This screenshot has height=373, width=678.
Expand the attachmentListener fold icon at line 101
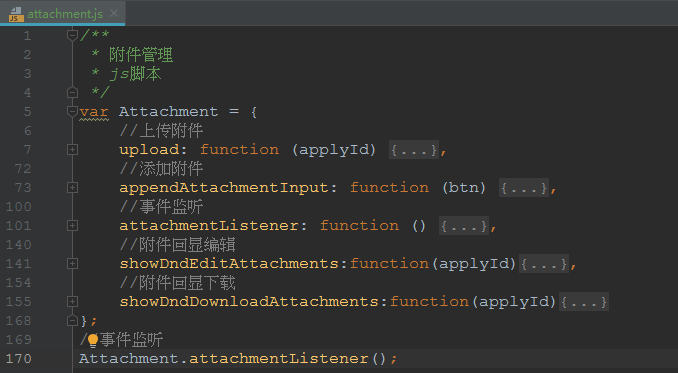[72, 226]
